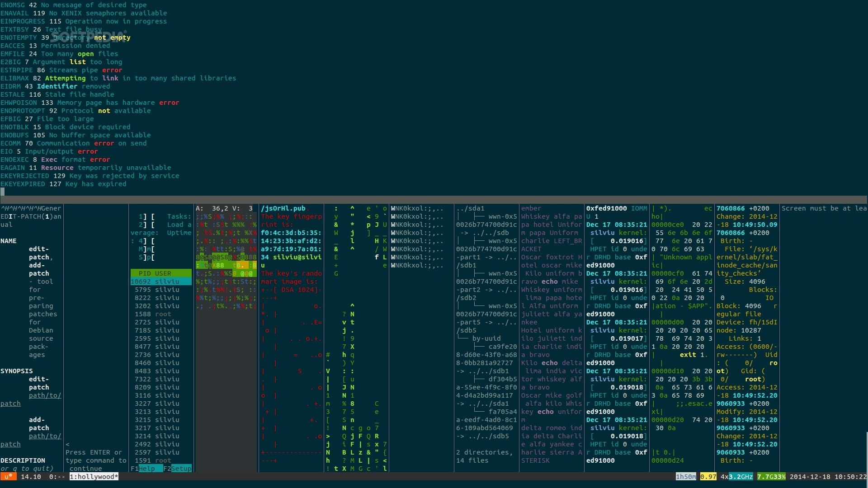The image size is (868, 488).
Task: Click the DESCRIPTION heading in the man page pane
Action: click(23, 460)
